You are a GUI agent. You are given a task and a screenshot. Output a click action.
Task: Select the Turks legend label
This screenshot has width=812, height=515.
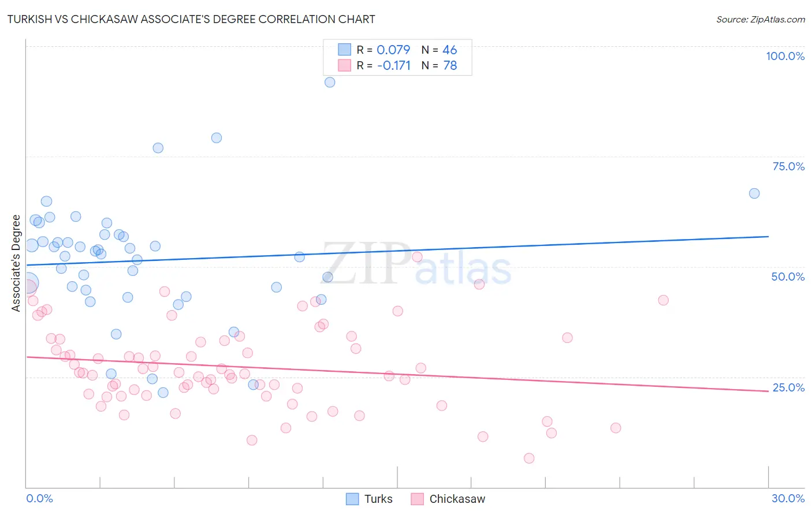pyautogui.click(x=378, y=499)
